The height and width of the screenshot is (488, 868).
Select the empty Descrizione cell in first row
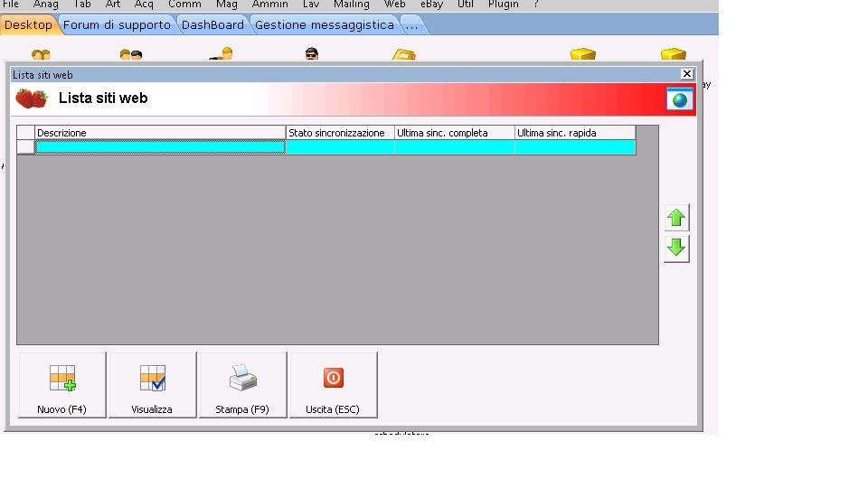pyautogui.click(x=160, y=146)
